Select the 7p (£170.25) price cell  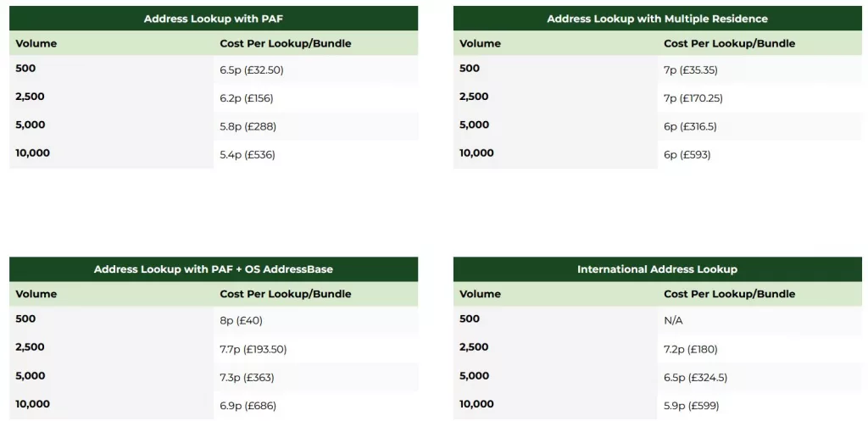(693, 98)
